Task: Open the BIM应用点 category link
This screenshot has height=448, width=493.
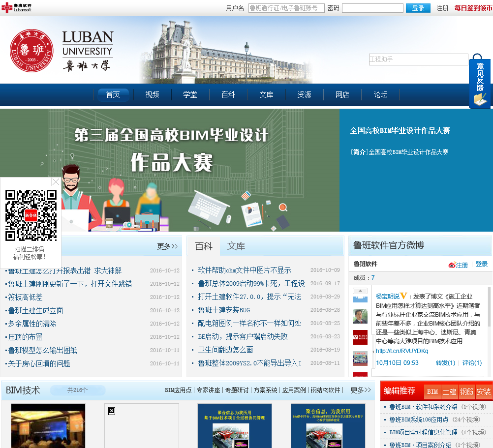Action: (178, 390)
